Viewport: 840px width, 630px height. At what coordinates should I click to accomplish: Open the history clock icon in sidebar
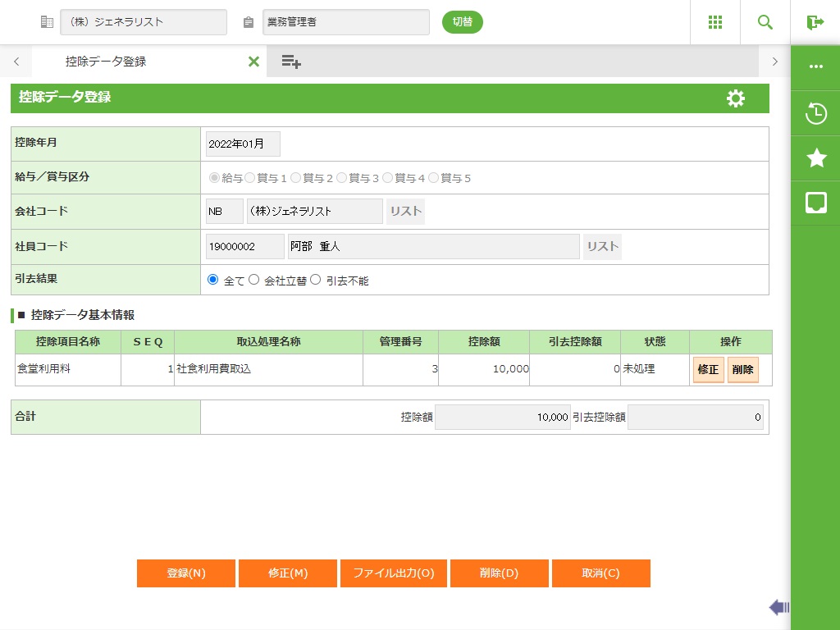pyautogui.click(x=816, y=113)
